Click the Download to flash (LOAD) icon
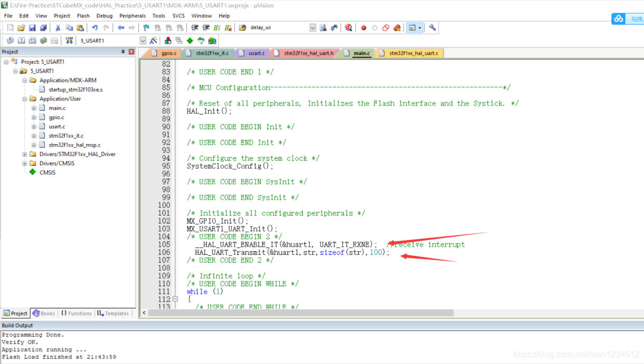 point(69,41)
